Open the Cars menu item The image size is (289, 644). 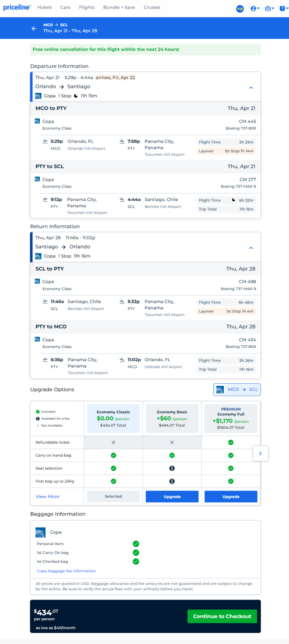click(x=65, y=7)
